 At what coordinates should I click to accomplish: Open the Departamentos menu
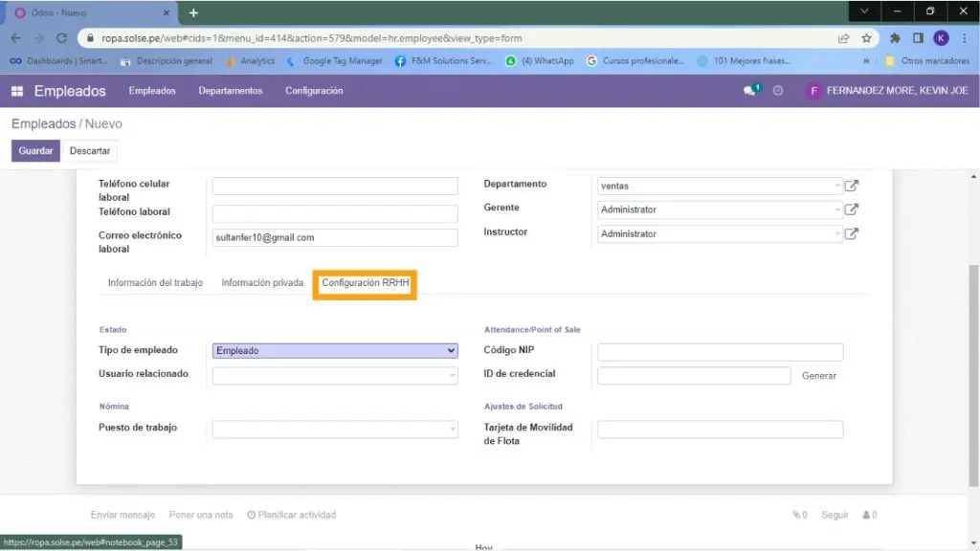(230, 91)
